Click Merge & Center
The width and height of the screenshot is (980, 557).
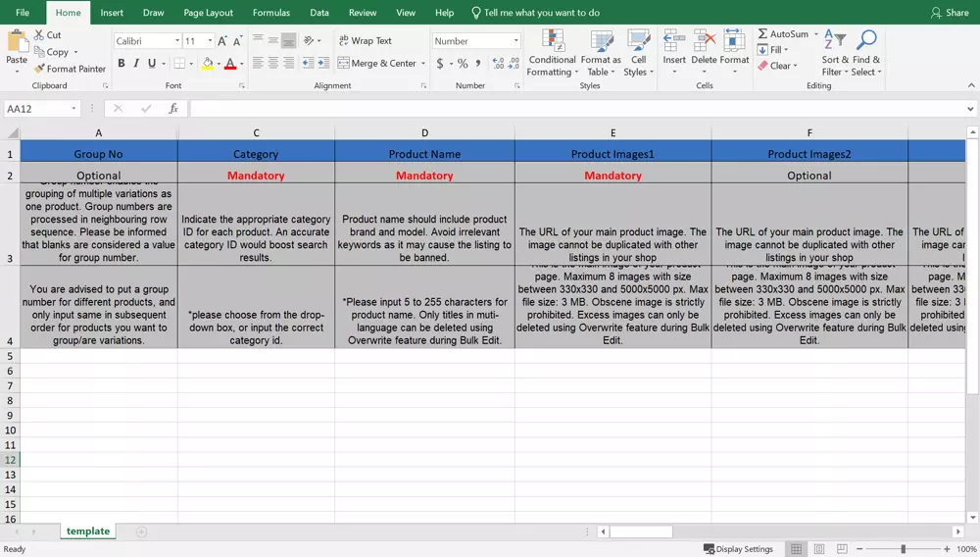(377, 64)
